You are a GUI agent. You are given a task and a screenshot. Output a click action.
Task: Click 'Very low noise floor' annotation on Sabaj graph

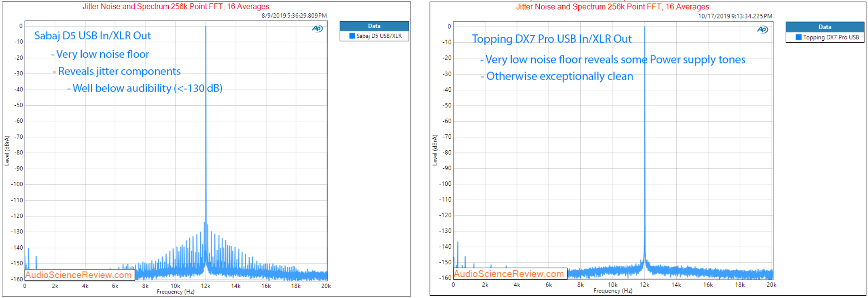100,54
